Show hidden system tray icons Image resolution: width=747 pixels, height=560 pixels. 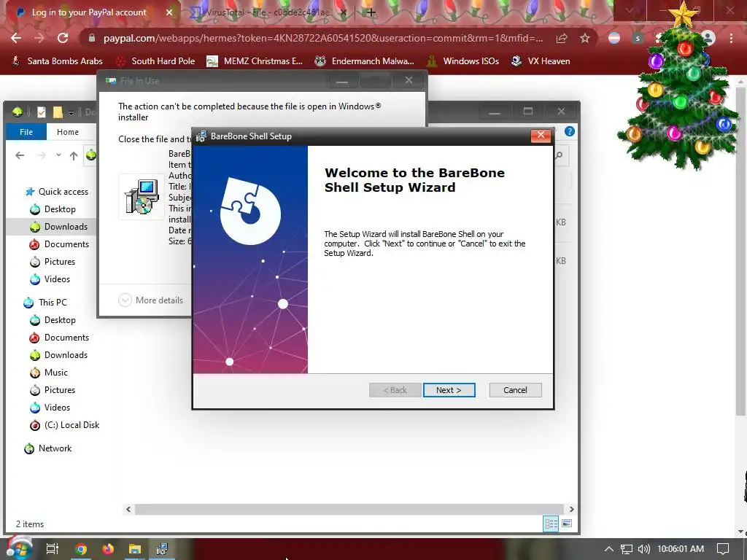tap(609, 548)
